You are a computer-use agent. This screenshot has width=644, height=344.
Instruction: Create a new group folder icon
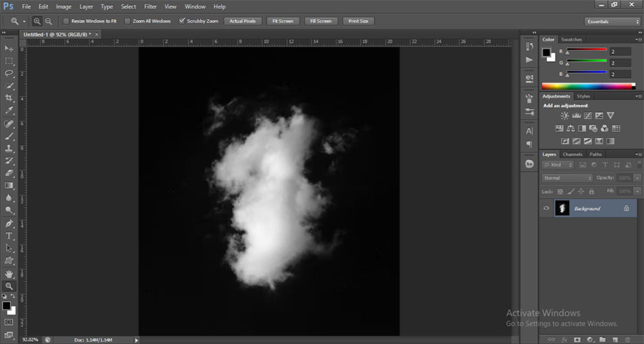(x=602, y=340)
